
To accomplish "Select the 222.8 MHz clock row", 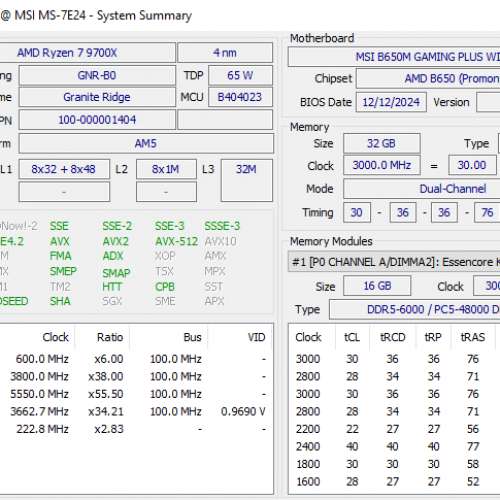I will point(137,429).
